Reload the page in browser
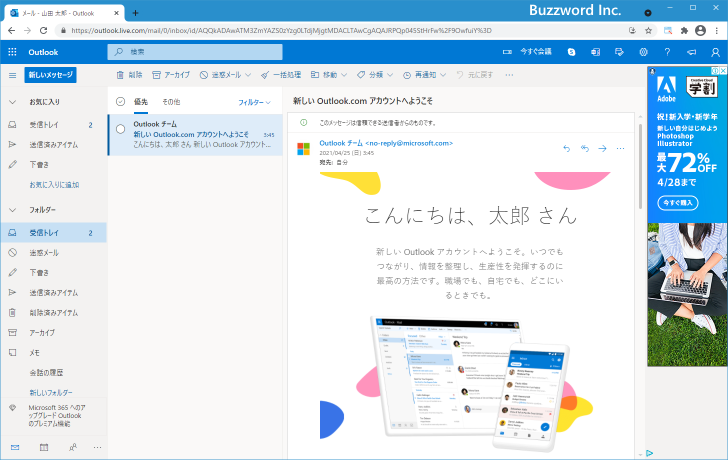728x460 pixels. click(43, 31)
